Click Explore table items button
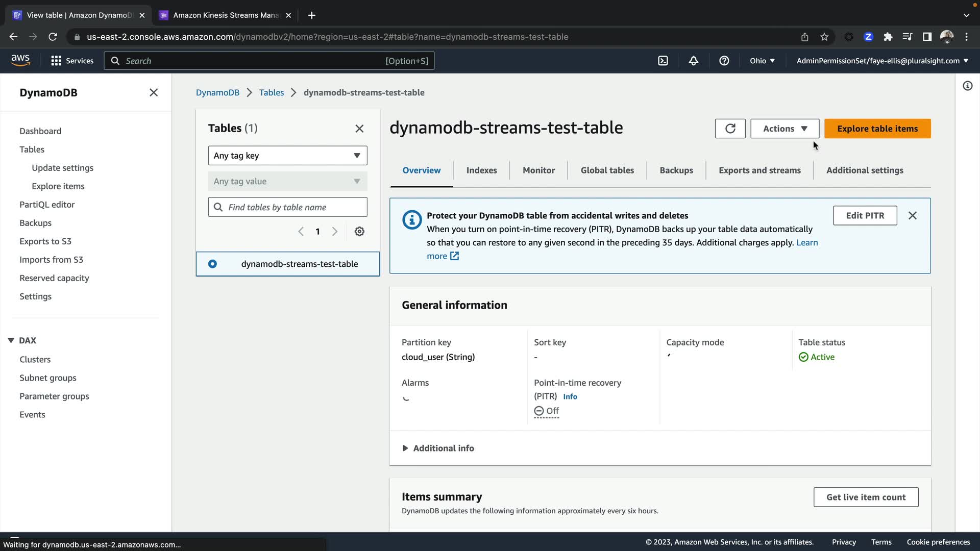 877,129
